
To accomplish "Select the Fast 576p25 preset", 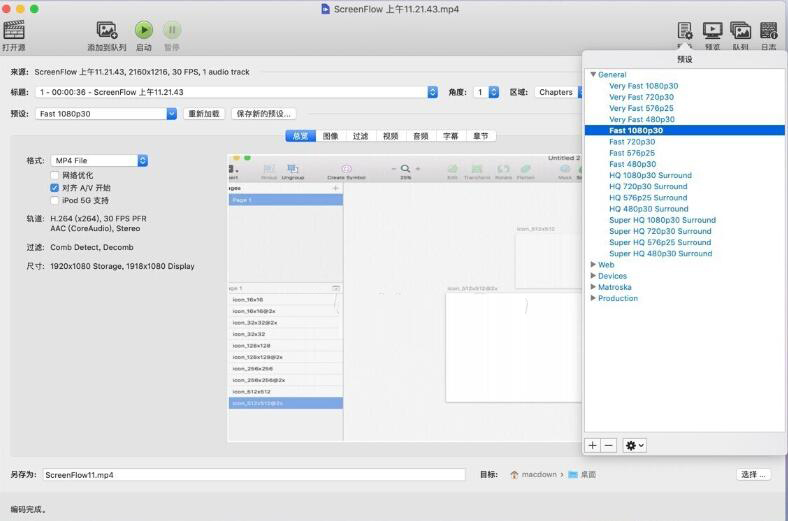I will (x=632, y=153).
